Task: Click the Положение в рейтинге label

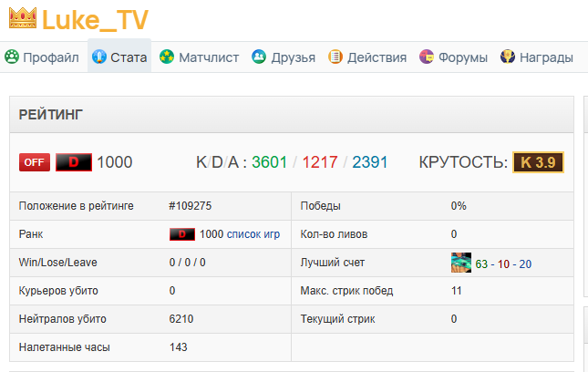Action: [x=77, y=206]
